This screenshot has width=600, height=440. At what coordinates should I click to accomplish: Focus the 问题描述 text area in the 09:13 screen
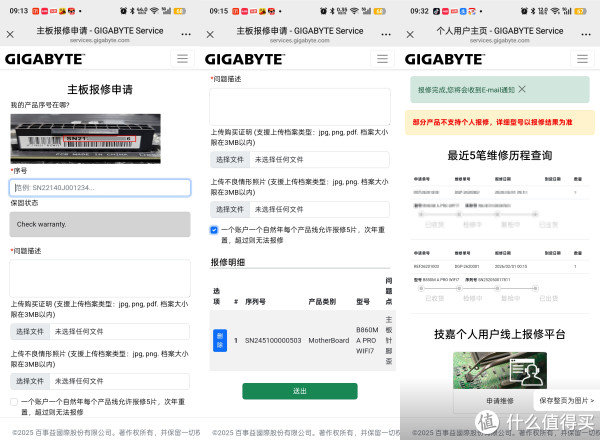coord(100,278)
